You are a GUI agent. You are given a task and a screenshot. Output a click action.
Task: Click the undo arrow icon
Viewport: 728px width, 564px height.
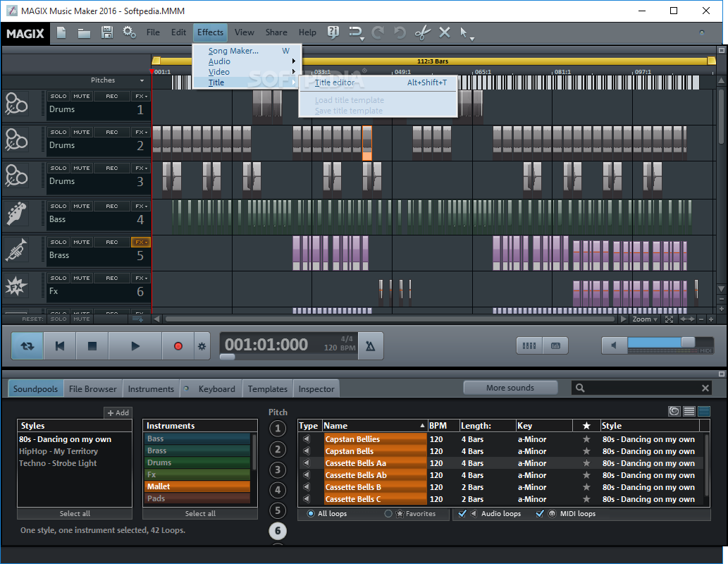tap(400, 32)
